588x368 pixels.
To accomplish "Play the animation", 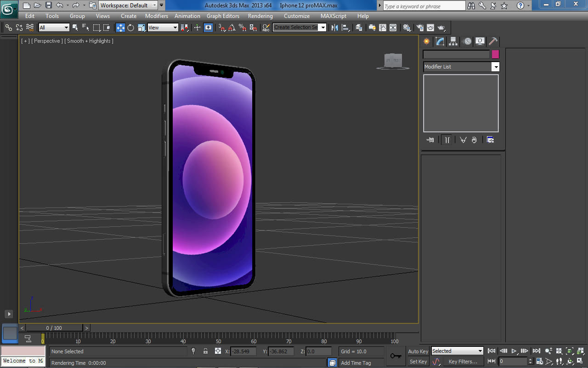I will (514, 351).
